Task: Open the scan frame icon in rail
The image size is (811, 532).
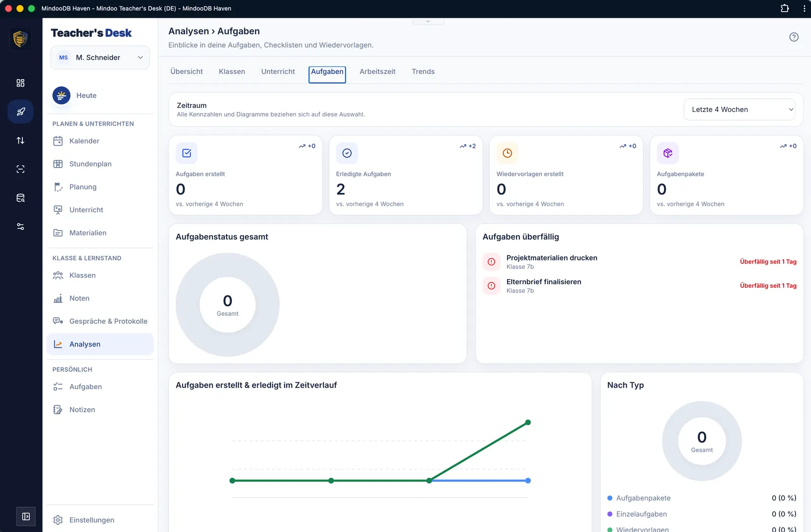Action: click(x=21, y=169)
